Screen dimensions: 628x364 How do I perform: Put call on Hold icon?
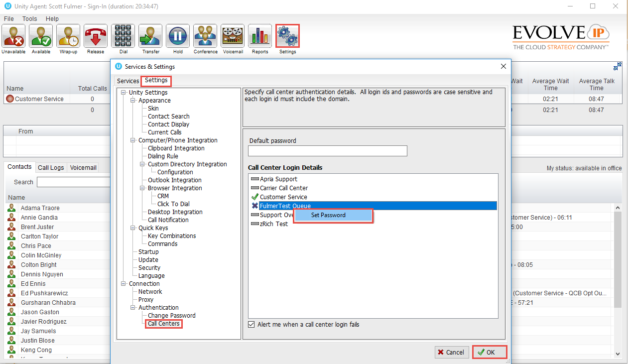click(178, 36)
